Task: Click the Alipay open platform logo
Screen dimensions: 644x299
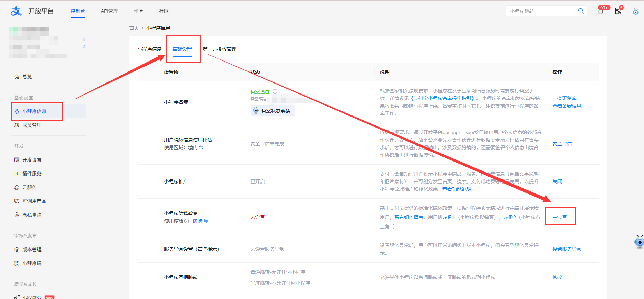Action: 32,11
